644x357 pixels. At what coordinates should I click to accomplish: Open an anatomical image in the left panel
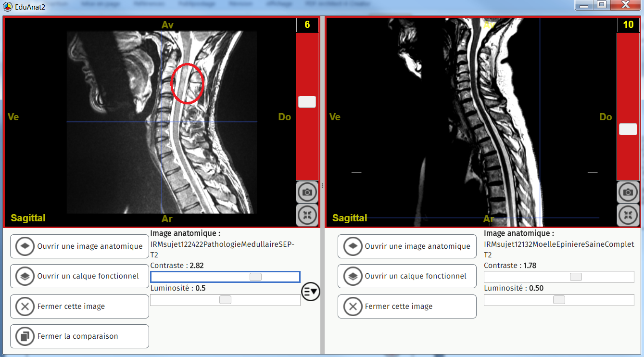point(79,246)
